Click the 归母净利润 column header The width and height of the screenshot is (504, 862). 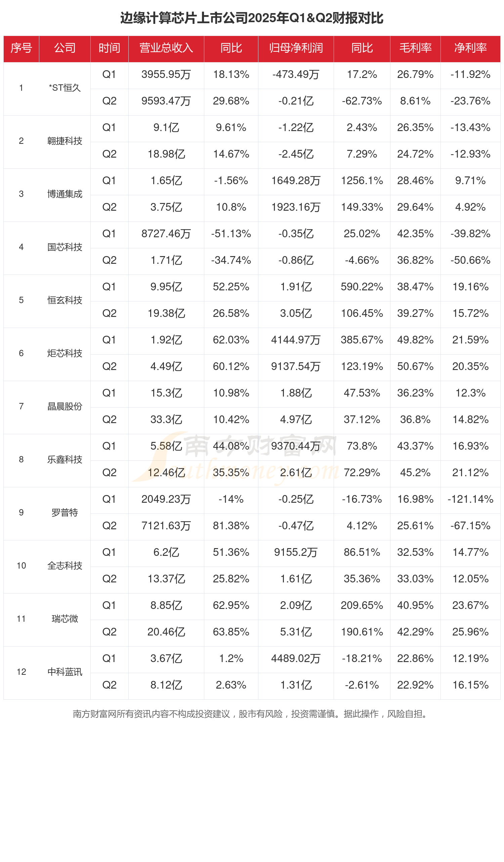tap(296, 48)
